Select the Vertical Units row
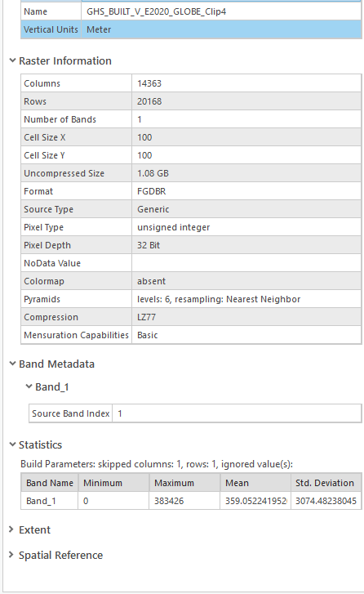364x594 pixels. 191,29
